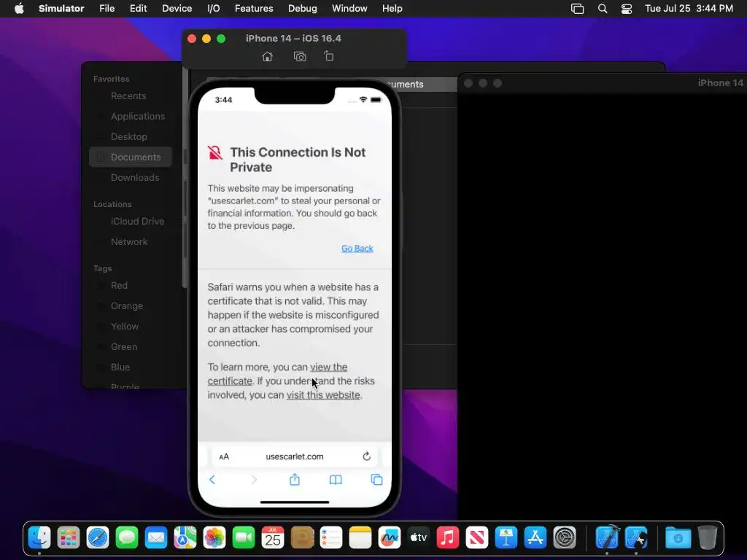Open the Device menu
The image size is (747, 560).
177,9
